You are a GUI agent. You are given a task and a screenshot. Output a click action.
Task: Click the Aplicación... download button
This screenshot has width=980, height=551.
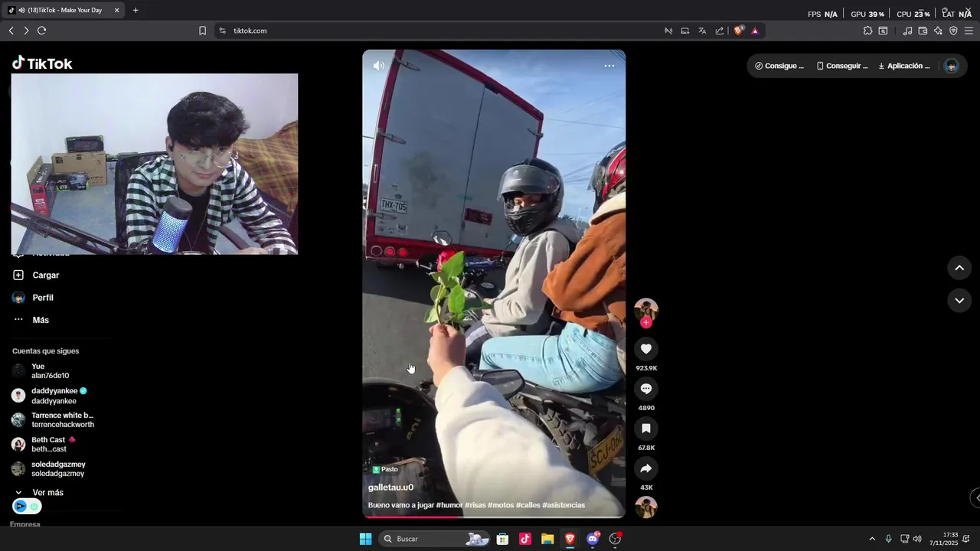(x=904, y=66)
